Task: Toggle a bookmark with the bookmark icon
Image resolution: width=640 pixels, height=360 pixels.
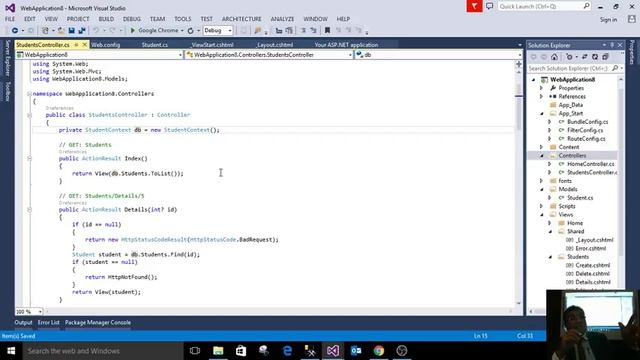Action: [x=327, y=31]
